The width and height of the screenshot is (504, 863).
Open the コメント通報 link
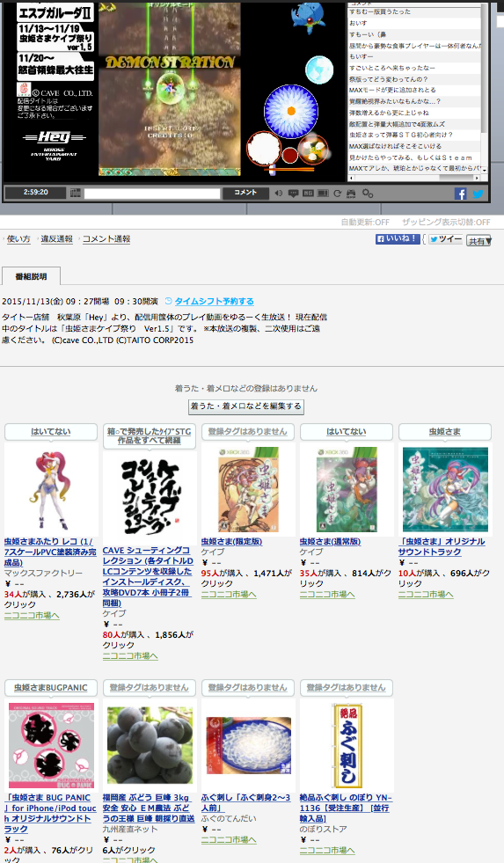106,239
